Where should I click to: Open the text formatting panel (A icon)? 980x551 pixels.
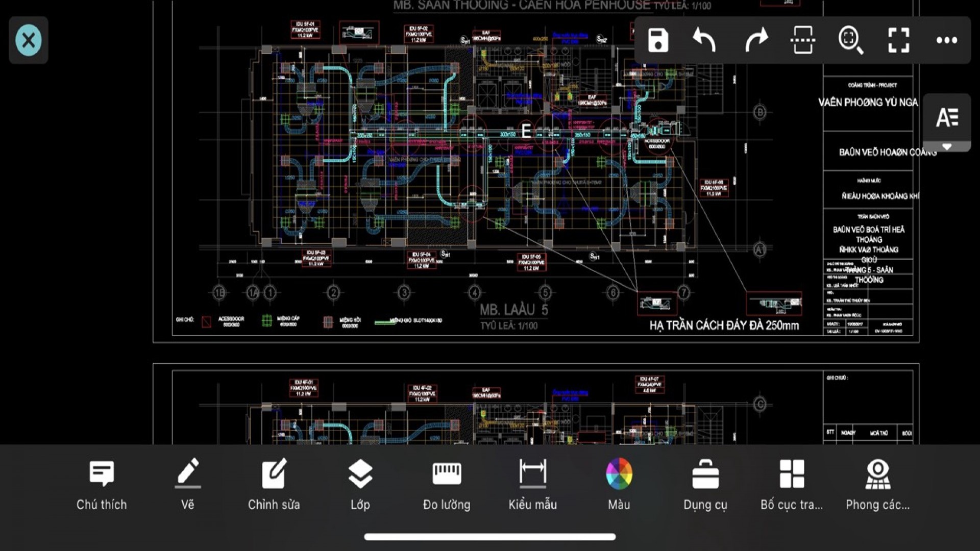tap(947, 117)
